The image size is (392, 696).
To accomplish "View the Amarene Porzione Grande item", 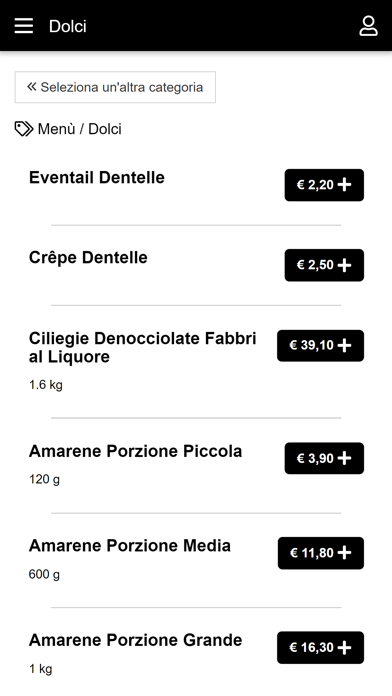I will click(135, 641).
